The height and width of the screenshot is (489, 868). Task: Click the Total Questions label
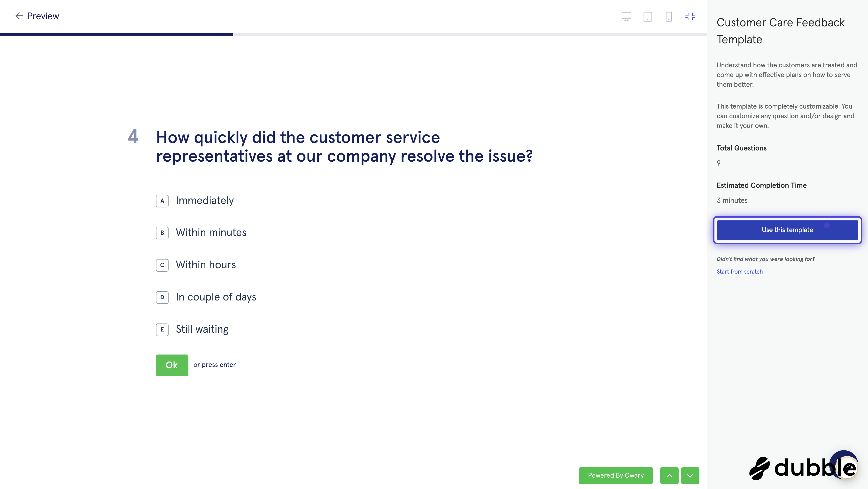tap(741, 148)
